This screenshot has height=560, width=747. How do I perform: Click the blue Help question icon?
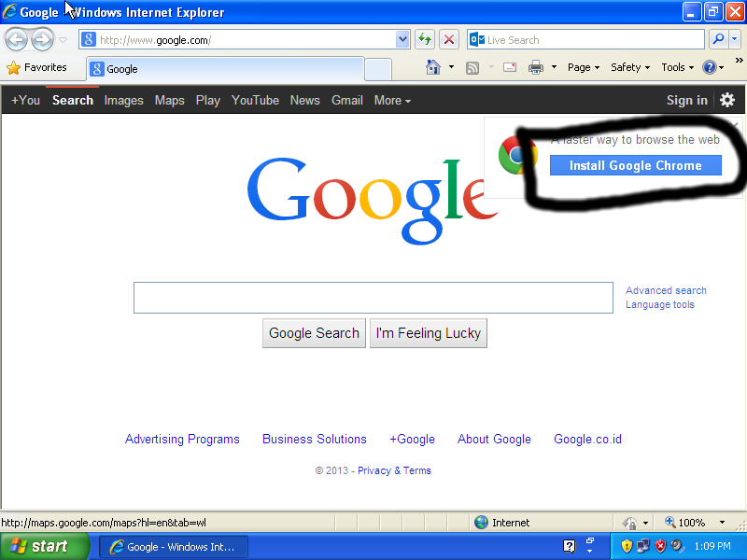pos(710,67)
